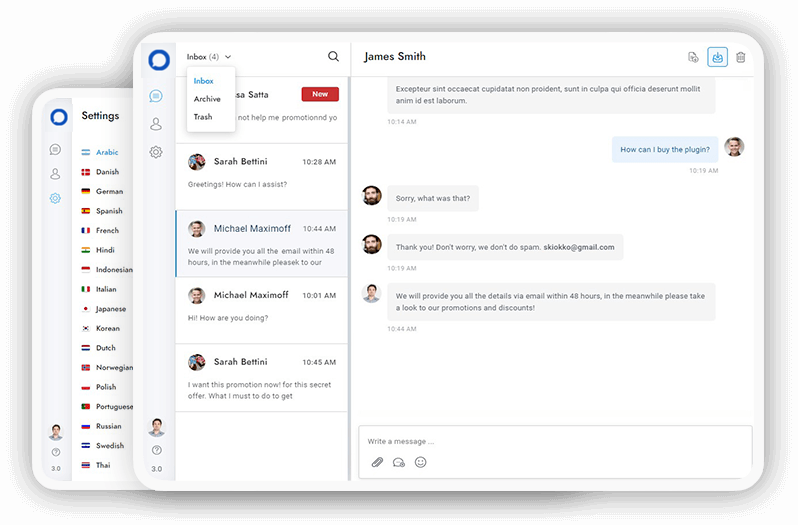Open users icon in main sidebar
This screenshot has height=525, width=798.
pos(156,124)
